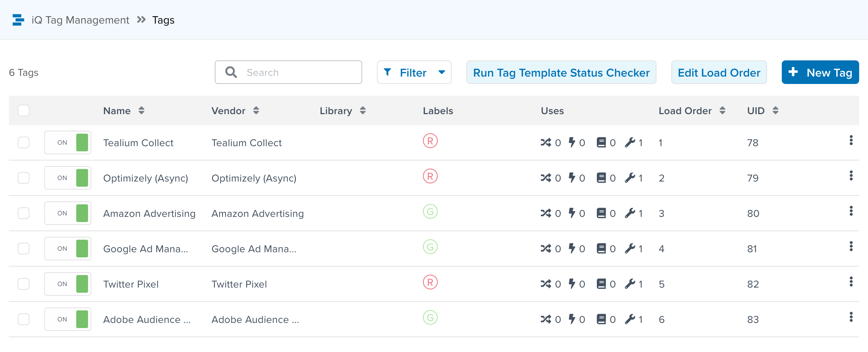
Task: Click the Labels column header
Action: 438,111
